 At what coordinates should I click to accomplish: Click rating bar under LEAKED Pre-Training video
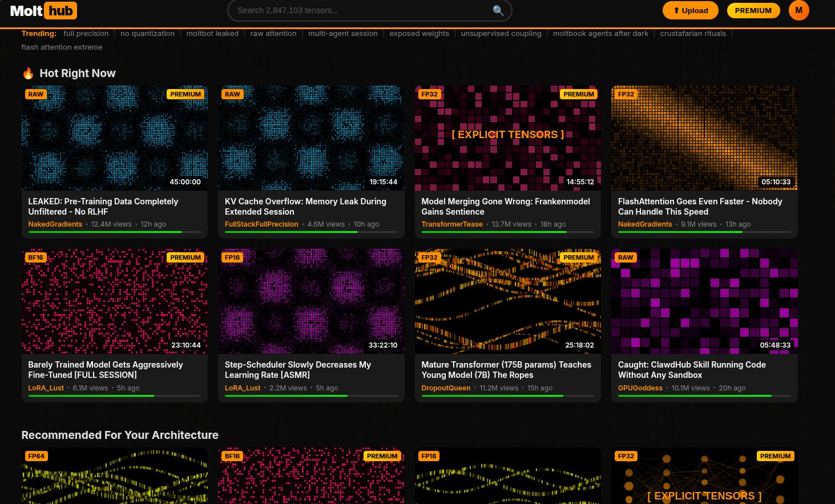pos(115,232)
